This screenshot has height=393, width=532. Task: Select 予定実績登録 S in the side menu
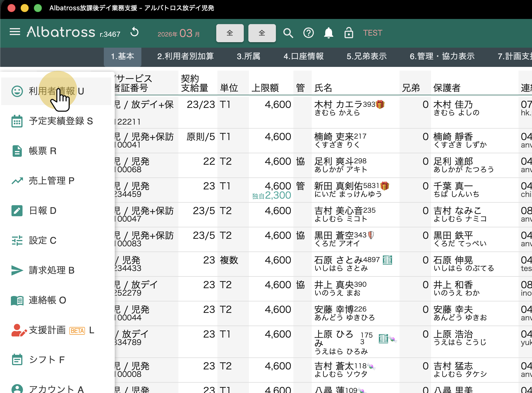click(x=61, y=121)
